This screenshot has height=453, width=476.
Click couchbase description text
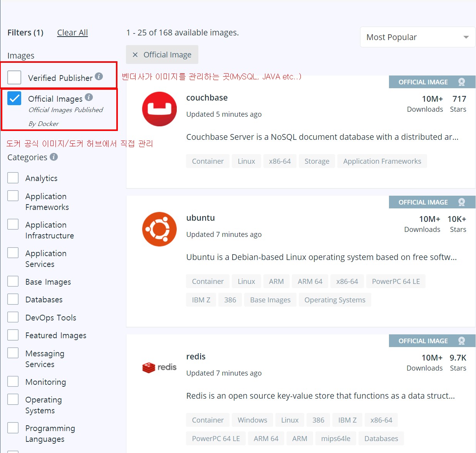tap(322, 137)
